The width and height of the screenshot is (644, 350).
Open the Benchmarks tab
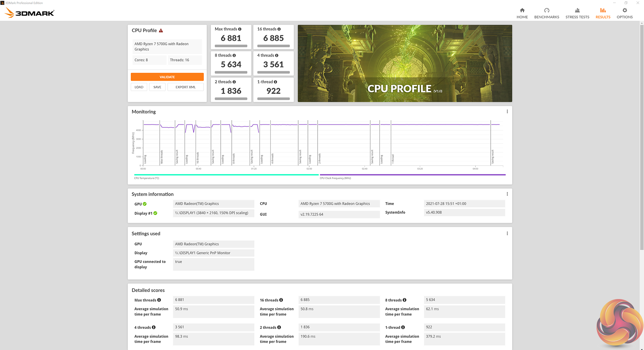point(546,13)
